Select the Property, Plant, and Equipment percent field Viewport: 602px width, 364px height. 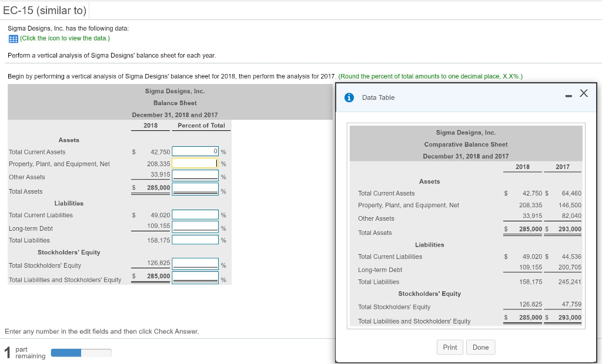[x=195, y=163]
